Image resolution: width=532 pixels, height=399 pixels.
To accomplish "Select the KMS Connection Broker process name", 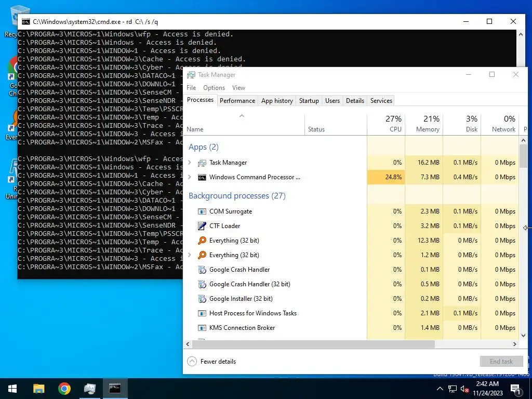I will (x=242, y=328).
